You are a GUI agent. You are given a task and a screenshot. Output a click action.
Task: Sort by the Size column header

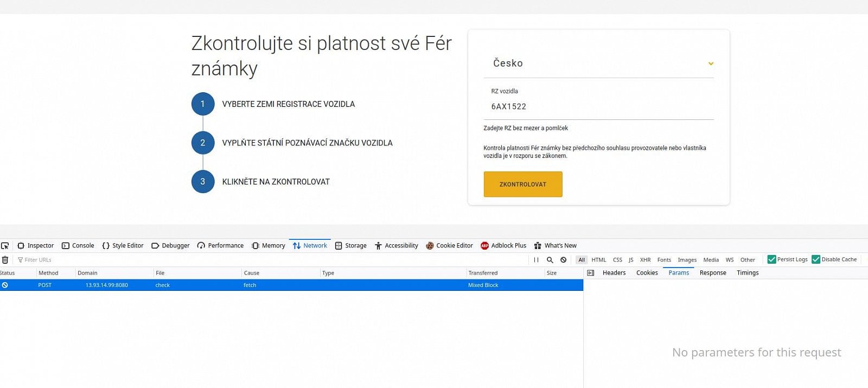pyautogui.click(x=564, y=273)
